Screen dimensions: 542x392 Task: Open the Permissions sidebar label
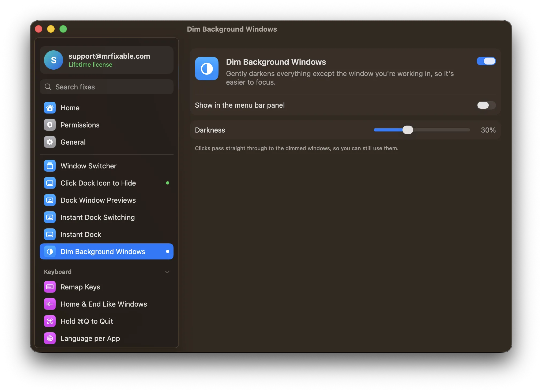click(x=80, y=125)
